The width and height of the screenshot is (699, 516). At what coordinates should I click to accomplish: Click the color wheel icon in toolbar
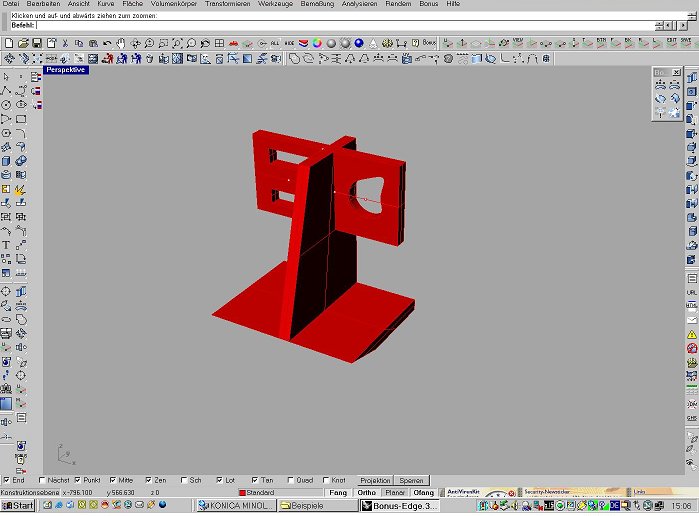click(316, 43)
